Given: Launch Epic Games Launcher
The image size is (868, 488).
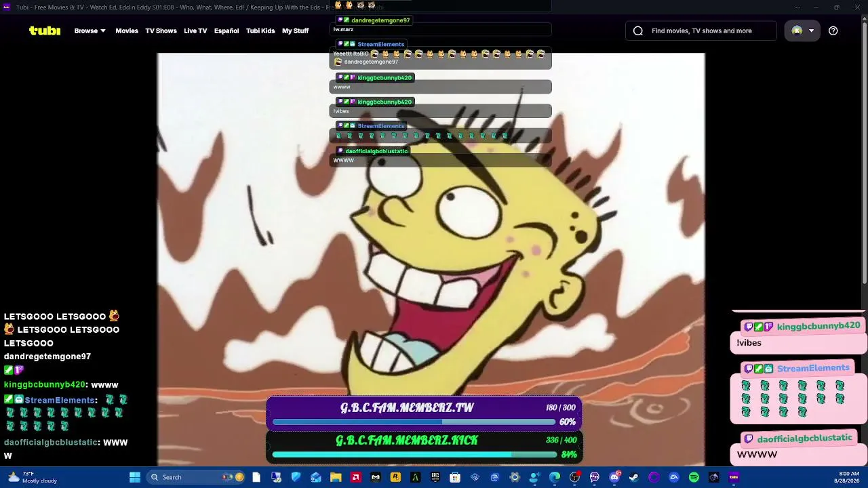Looking at the screenshot, I should [x=435, y=477].
